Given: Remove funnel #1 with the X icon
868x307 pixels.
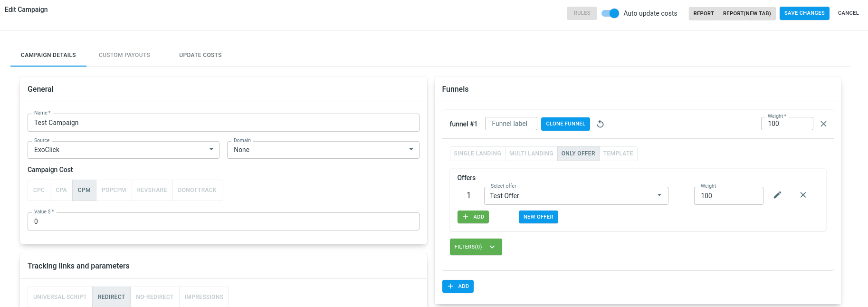Looking at the screenshot, I should point(823,124).
